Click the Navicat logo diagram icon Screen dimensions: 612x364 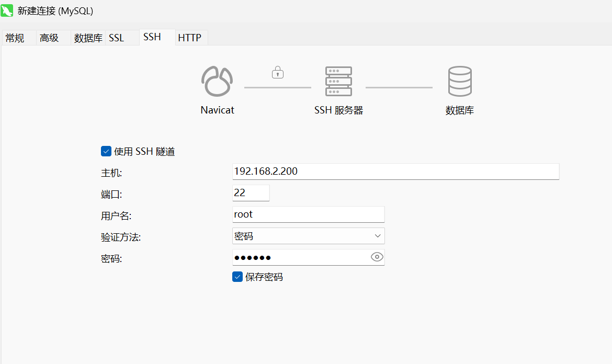coord(217,81)
